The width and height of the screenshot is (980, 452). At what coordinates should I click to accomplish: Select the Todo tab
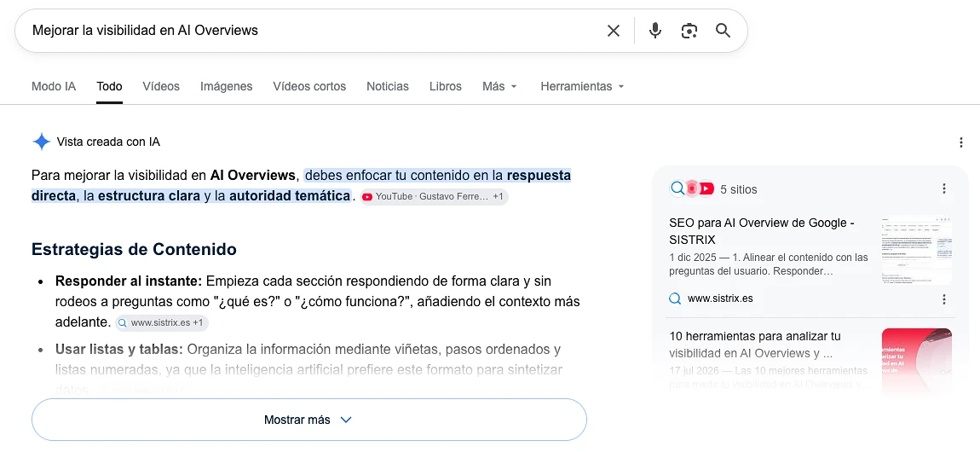(109, 86)
